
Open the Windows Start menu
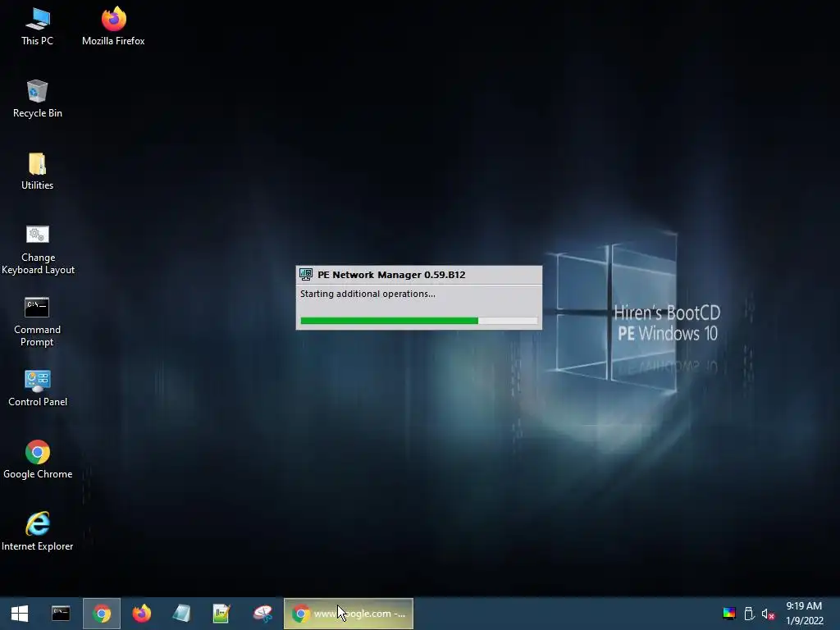(20, 614)
